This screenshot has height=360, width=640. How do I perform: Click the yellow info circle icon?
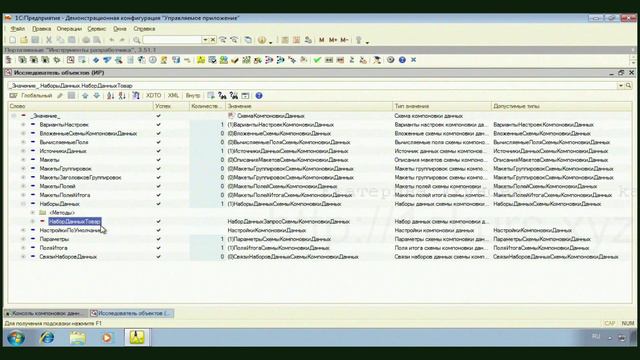click(262, 40)
